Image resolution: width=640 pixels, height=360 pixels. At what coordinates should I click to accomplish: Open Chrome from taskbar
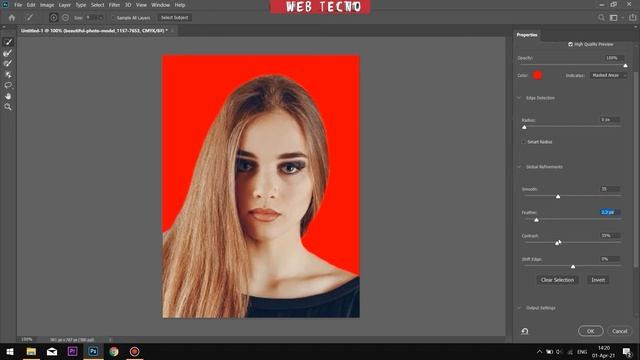tap(114, 351)
